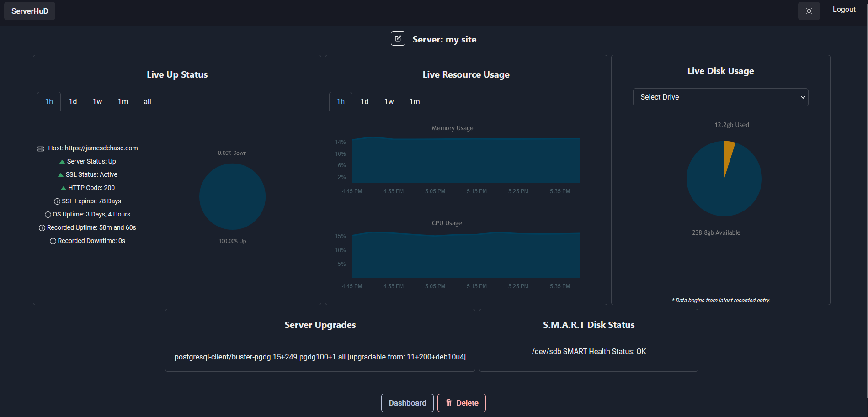
Task: Click 'Server Upgrades' heading
Action: point(320,325)
